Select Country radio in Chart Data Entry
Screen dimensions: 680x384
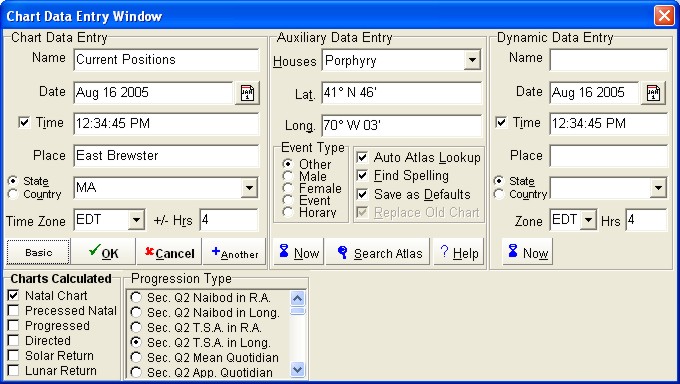(13, 194)
